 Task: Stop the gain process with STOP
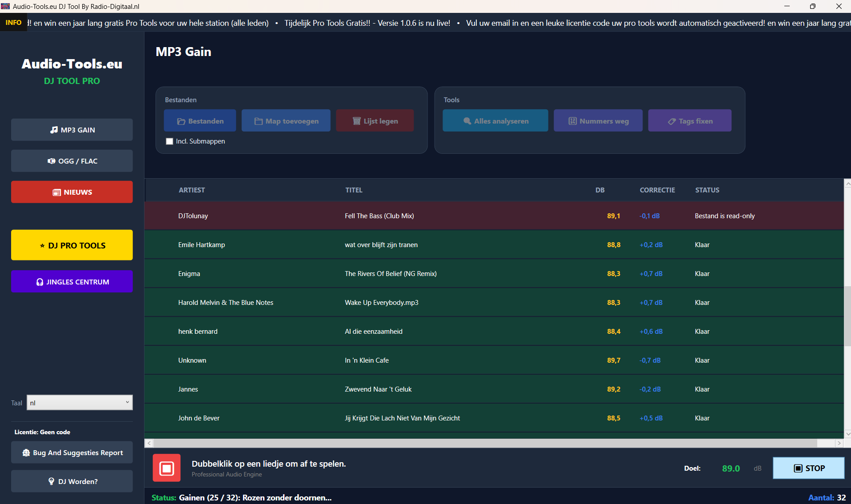point(809,468)
